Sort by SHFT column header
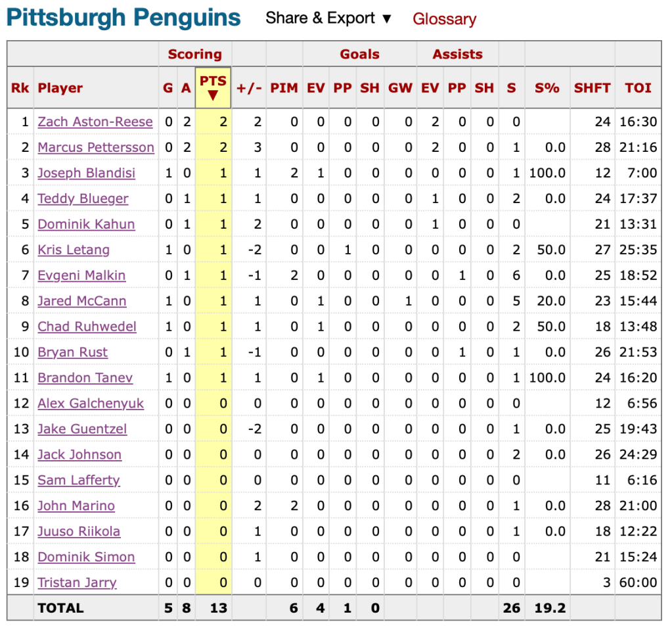 point(592,88)
